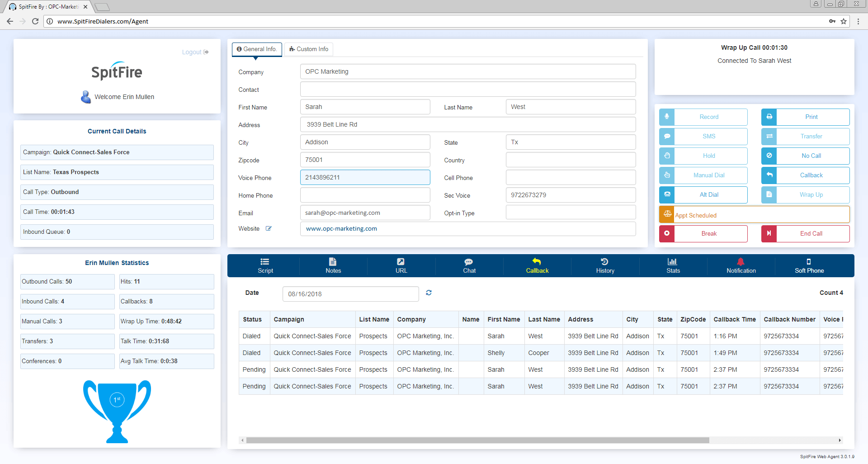This screenshot has width=868, height=464.
Task: Click the first place trophy image
Action: (117, 411)
